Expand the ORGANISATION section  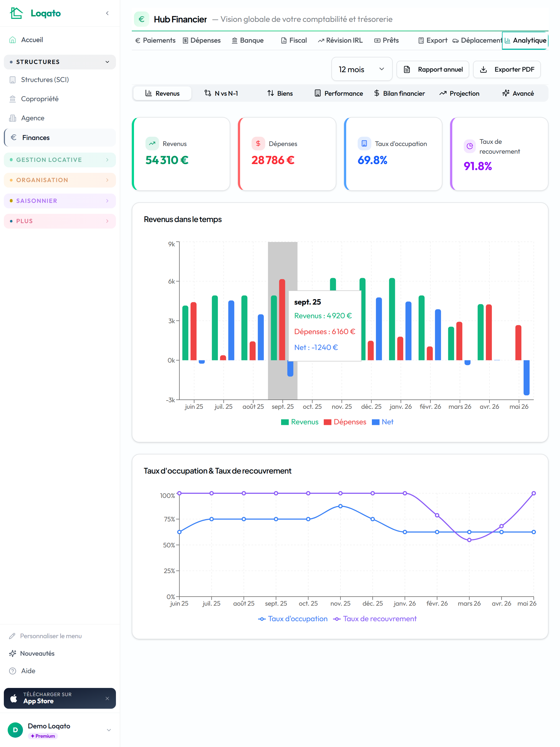coord(60,180)
